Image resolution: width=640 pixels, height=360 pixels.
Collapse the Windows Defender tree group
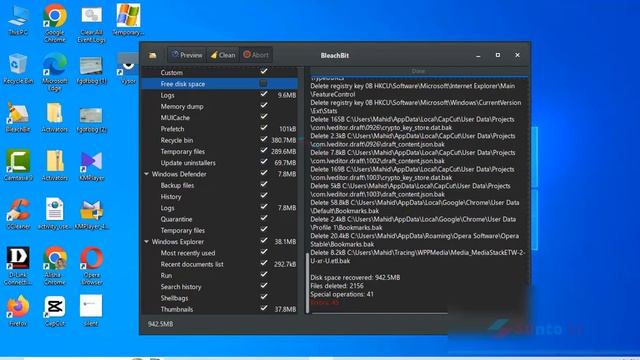click(147, 174)
